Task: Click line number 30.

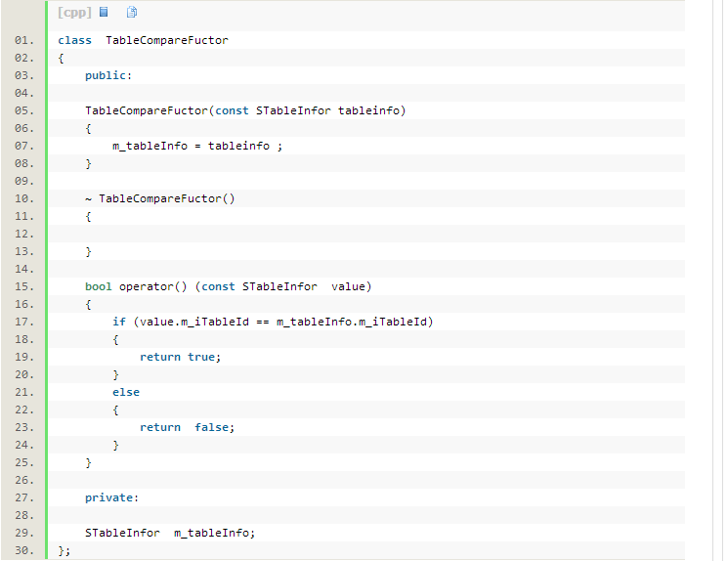Action: click(24, 551)
